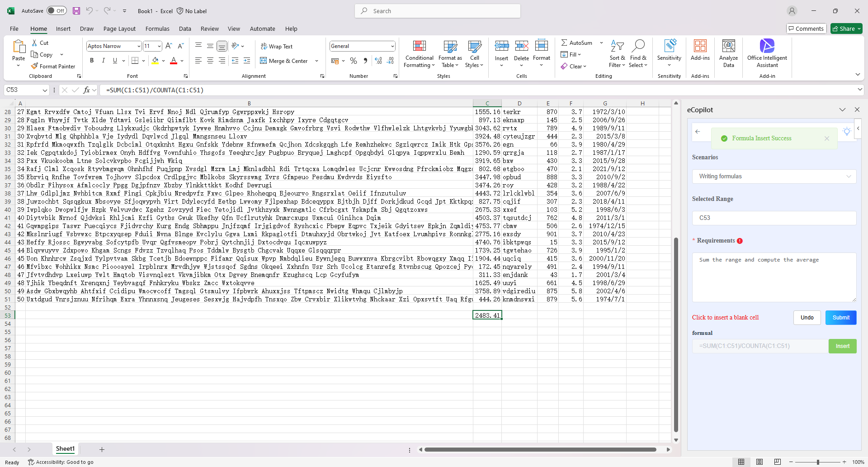868x467 pixels.
Task: Apply bold formatting with the B icon
Action: click(x=92, y=61)
